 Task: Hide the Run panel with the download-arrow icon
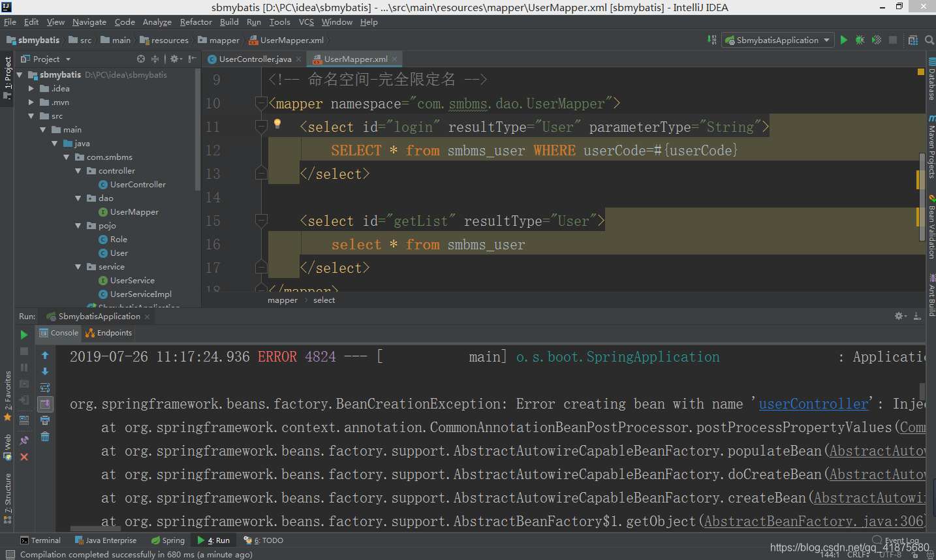[x=917, y=316]
